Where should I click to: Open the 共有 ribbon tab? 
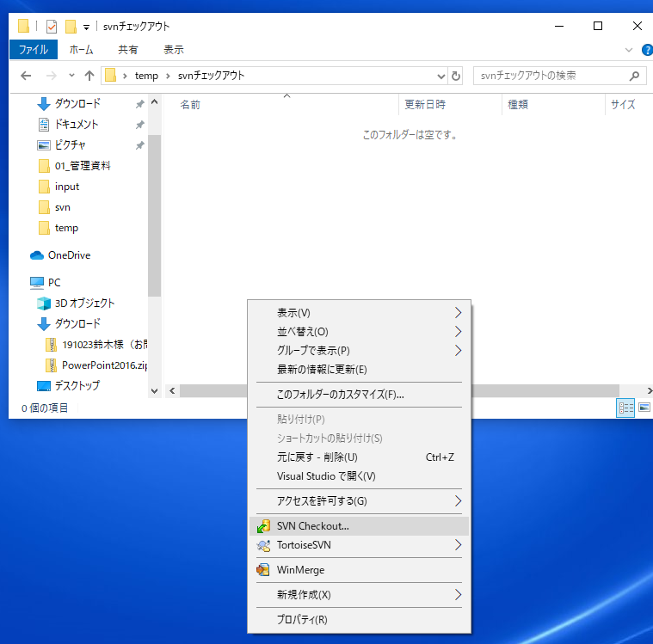coord(128,50)
